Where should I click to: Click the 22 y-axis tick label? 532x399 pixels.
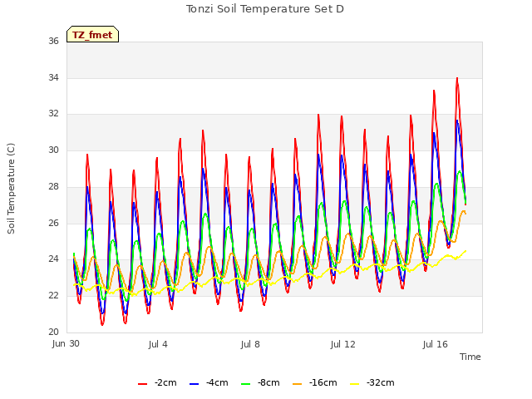[x=53, y=296]
